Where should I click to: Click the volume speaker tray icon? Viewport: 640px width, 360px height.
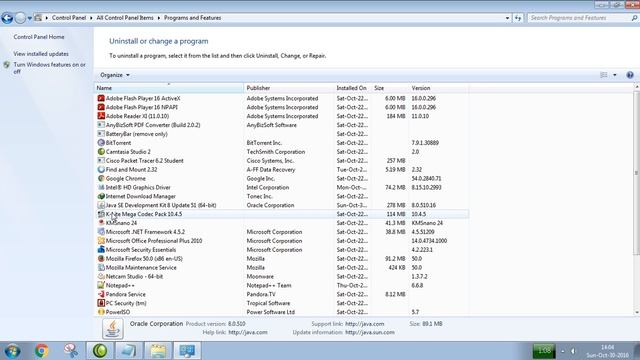(x=573, y=351)
